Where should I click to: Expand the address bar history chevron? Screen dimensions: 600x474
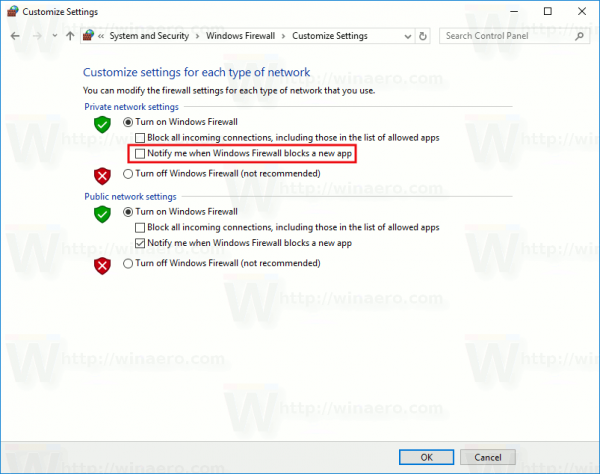tap(408, 36)
